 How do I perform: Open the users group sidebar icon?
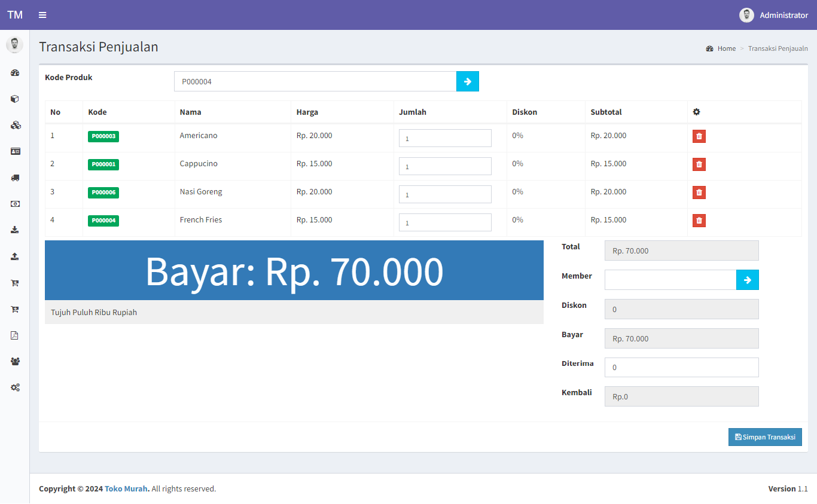[x=15, y=361]
